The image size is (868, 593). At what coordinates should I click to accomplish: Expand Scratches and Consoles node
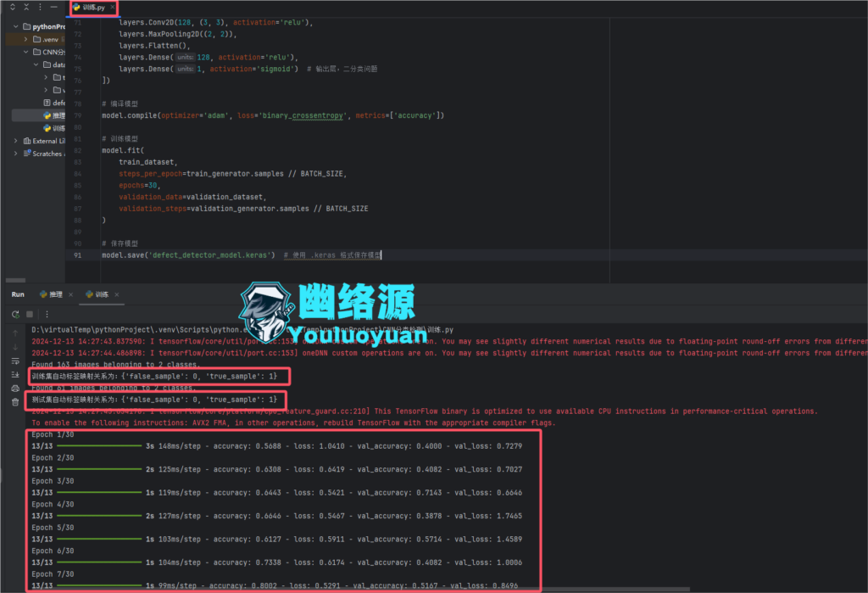pos(15,154)
